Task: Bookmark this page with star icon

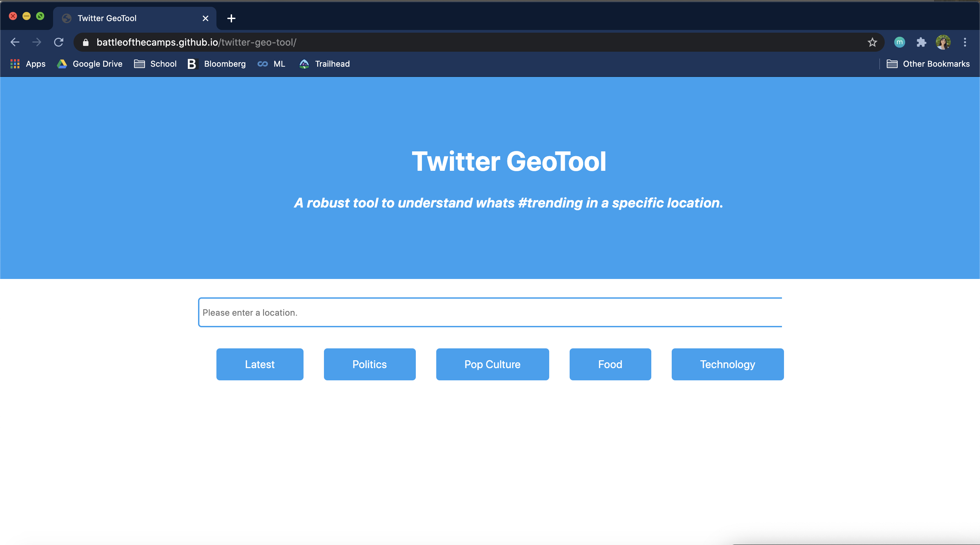Action: (872, 42)
